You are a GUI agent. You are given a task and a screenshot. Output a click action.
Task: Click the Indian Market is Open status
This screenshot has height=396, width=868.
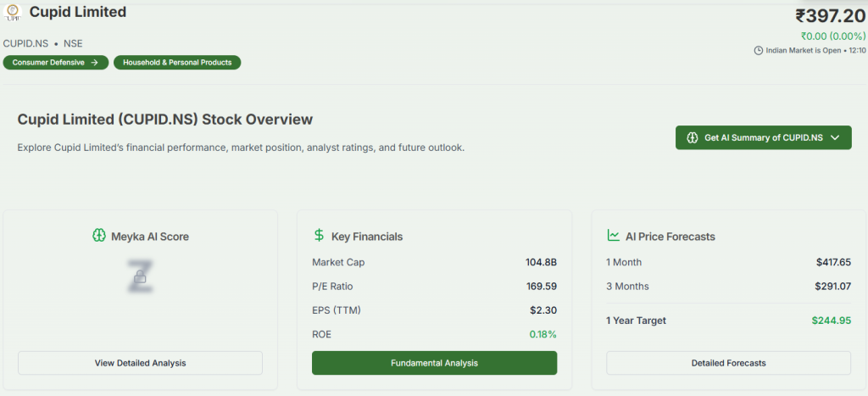click(x=804, y=50)
